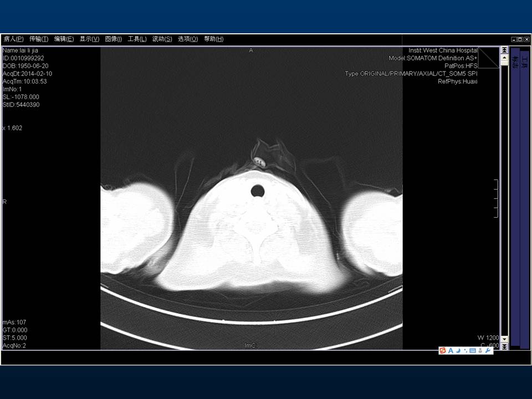Select the 工具 vertical side tab
532x399 pixels.
(x=524, y=61)
